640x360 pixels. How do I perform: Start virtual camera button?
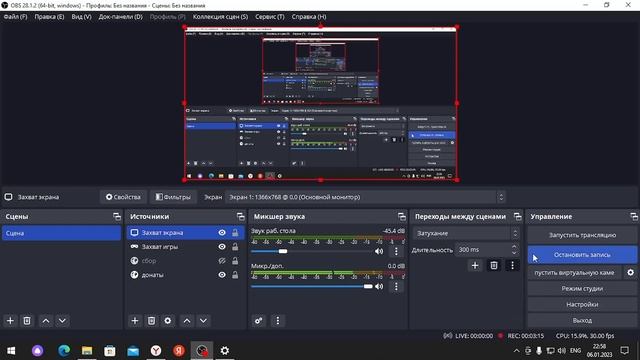click(574, 273)
